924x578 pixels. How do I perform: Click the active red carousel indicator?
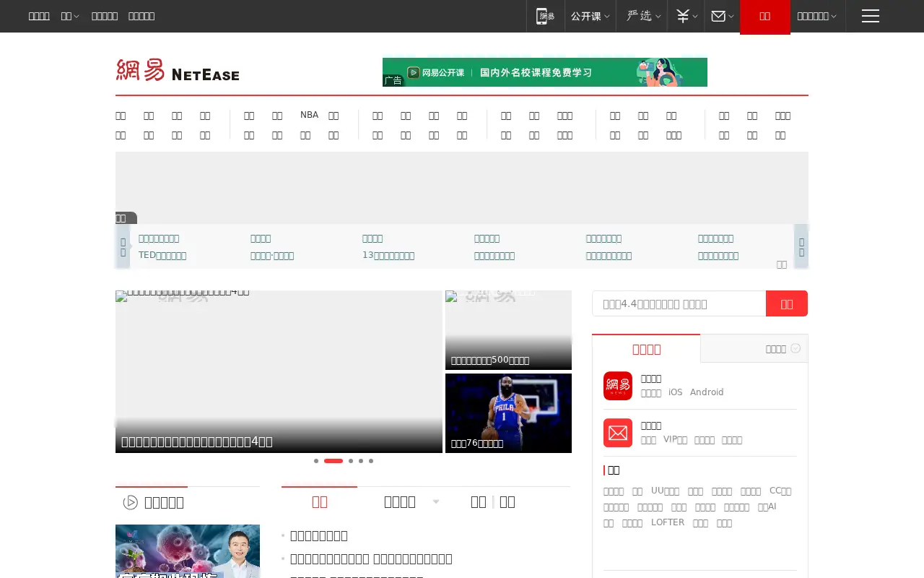pos(334,461)
